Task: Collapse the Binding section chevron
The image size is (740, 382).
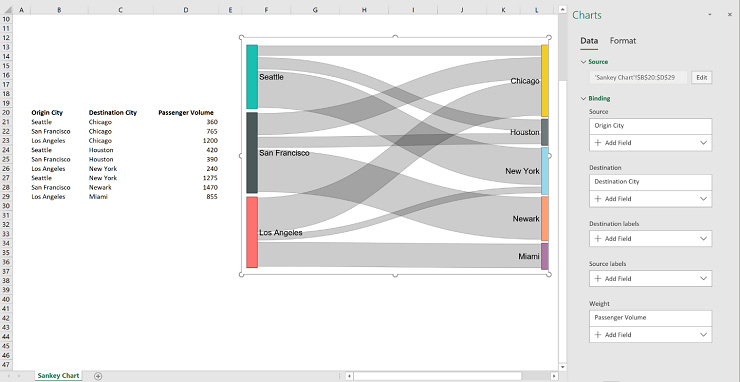Action: pyautogui.click(x=584, y=99)
